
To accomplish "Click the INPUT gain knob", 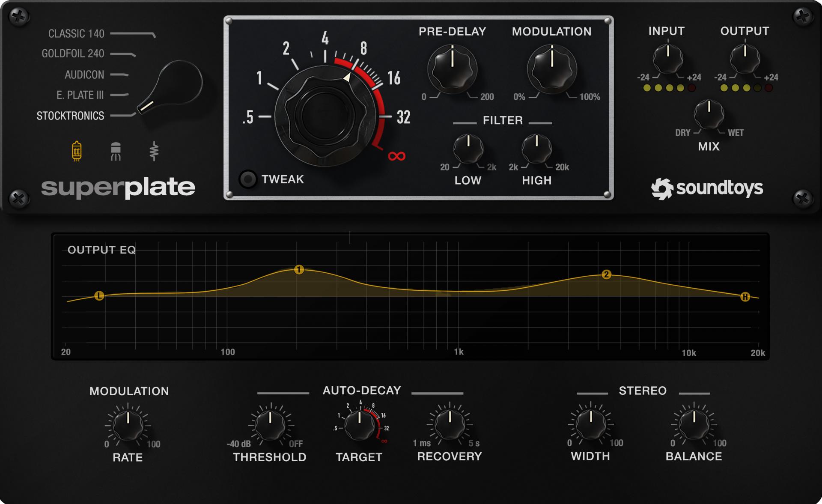I will click(667, 58).
